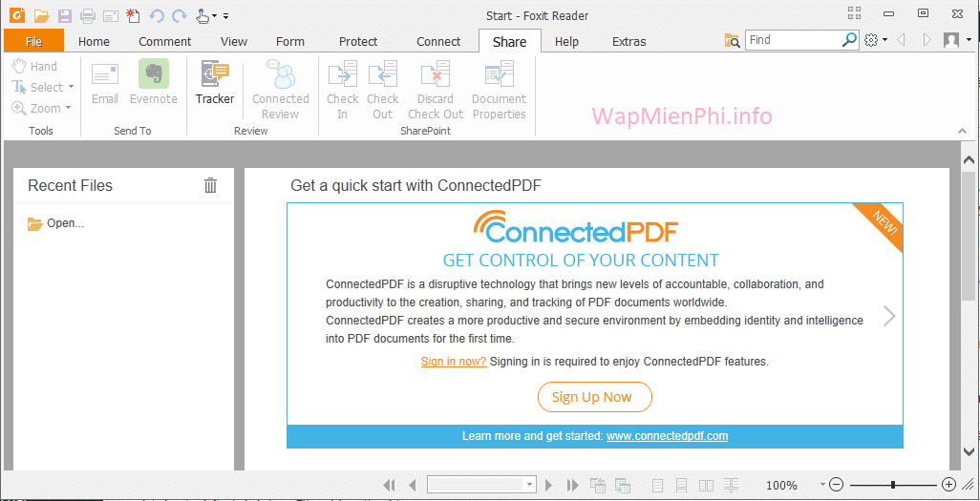Image resolution: width=980 pixels, height=501 pixels.
Task: Open the Select tool dropdown arrow
Action: coord(71,88)
